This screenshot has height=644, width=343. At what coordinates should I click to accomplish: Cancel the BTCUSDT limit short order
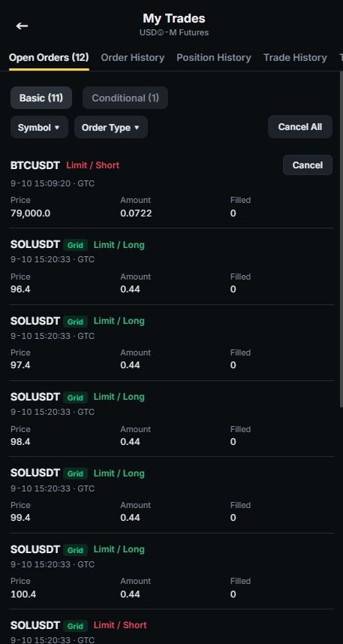(x=307, y=165)
